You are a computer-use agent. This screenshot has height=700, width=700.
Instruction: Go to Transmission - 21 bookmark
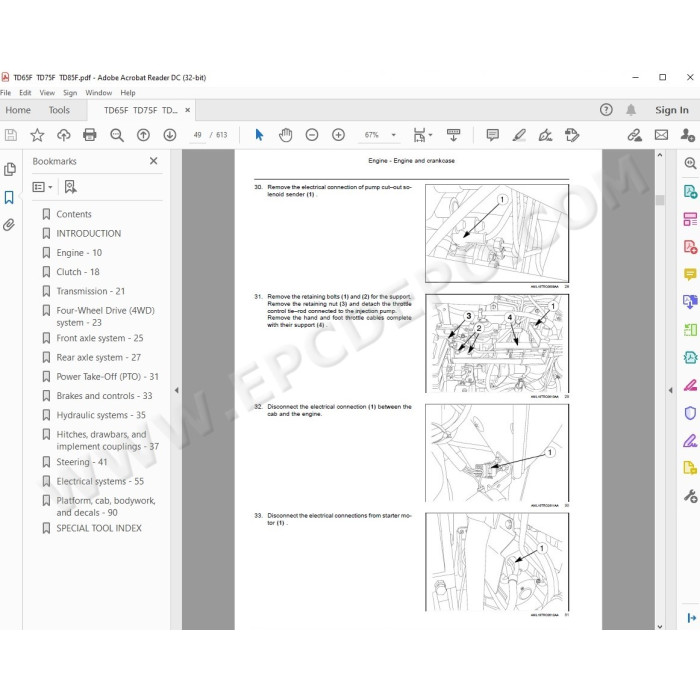pos(91,291)
